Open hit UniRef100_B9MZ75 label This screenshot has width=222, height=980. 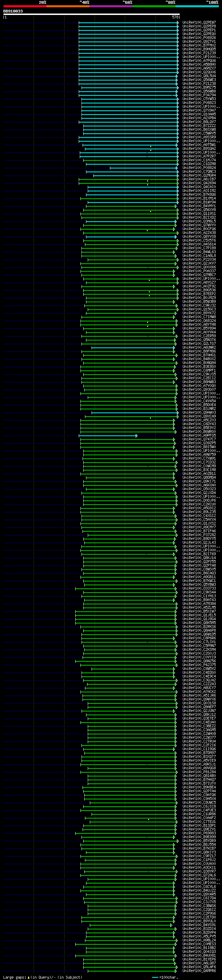[199, 88]
